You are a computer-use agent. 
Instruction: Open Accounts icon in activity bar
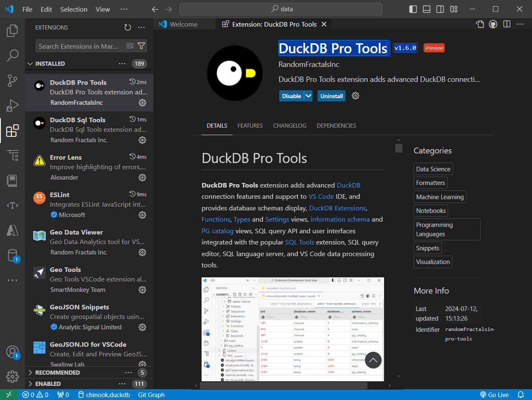12,352
